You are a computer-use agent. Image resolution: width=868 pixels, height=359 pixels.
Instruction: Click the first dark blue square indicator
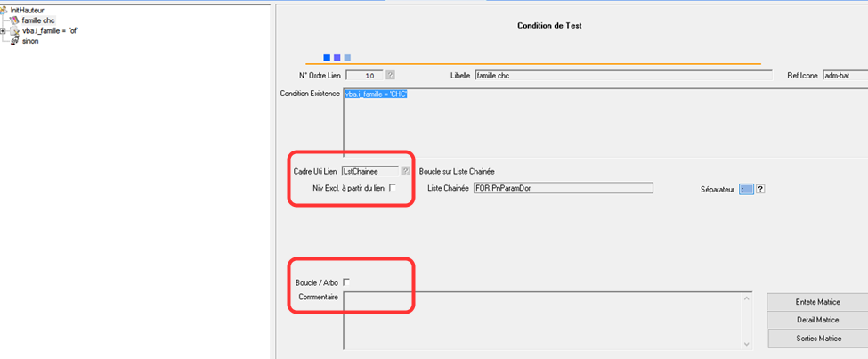pos(327,58)
